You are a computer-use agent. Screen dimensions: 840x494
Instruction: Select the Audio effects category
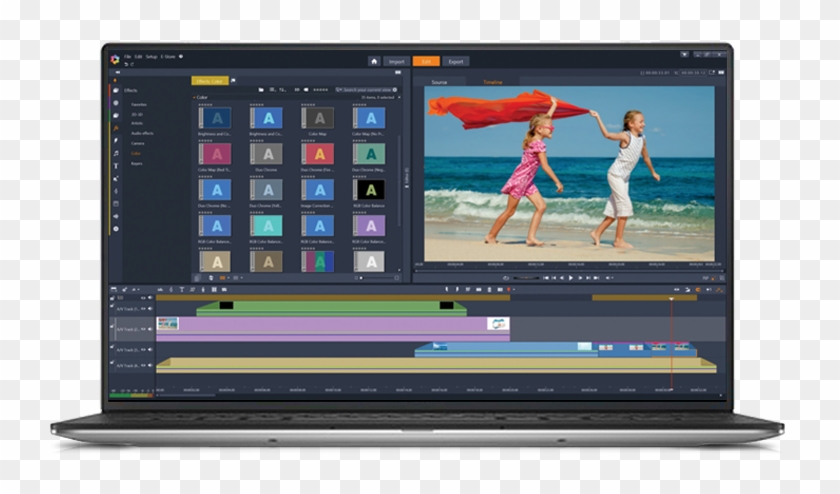click(x=142, y=133)
